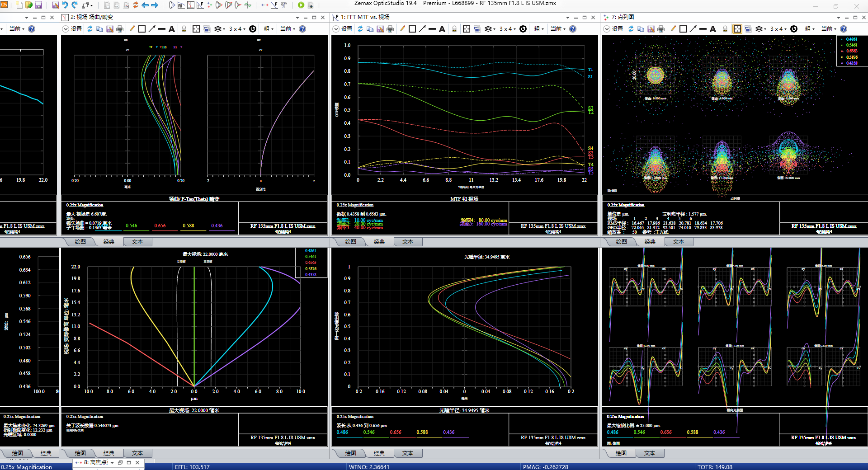Expand settings chevron in spot diagram window

coord(607,29)
